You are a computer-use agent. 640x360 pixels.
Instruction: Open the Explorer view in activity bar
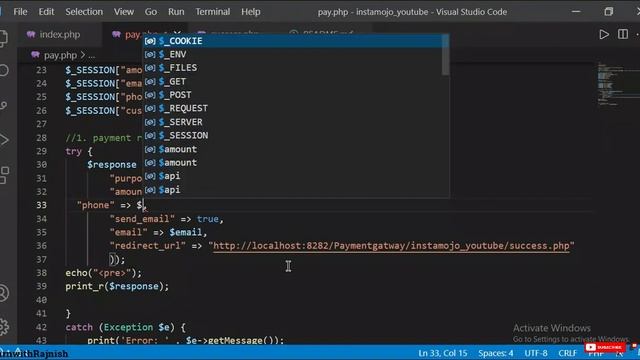coord(3,38)
